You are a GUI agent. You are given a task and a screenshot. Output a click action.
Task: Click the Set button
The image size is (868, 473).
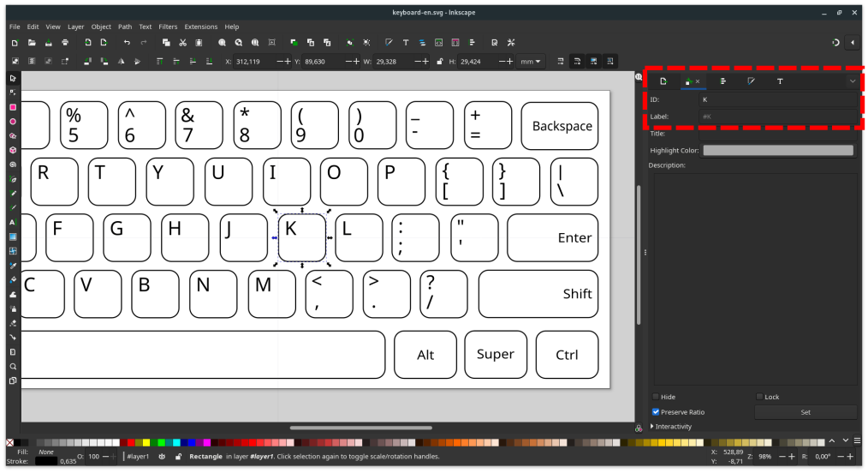805,412
